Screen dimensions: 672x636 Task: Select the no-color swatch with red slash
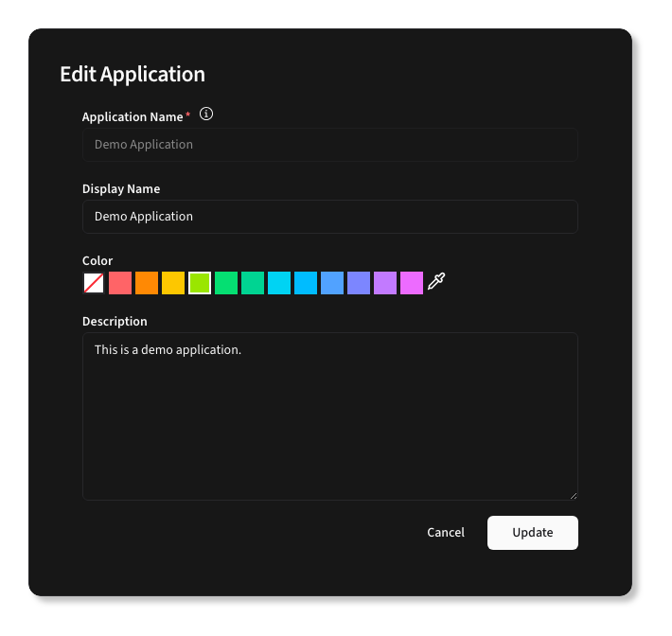94,283
